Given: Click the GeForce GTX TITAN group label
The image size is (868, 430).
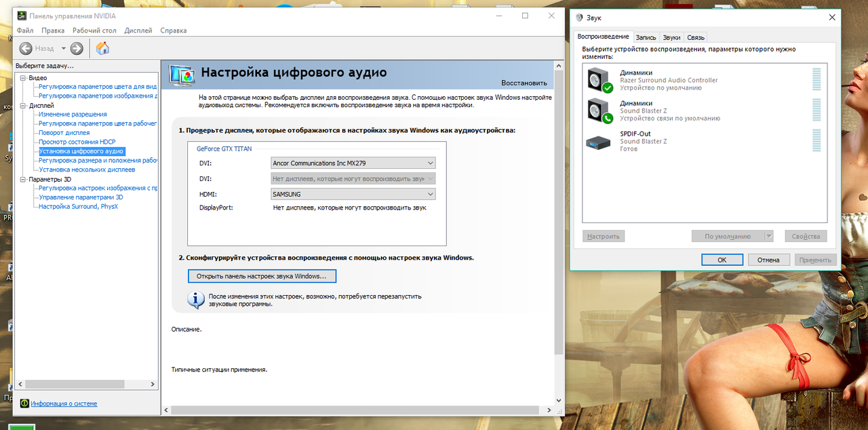Looking at the screenshot, I should [224, 148].
